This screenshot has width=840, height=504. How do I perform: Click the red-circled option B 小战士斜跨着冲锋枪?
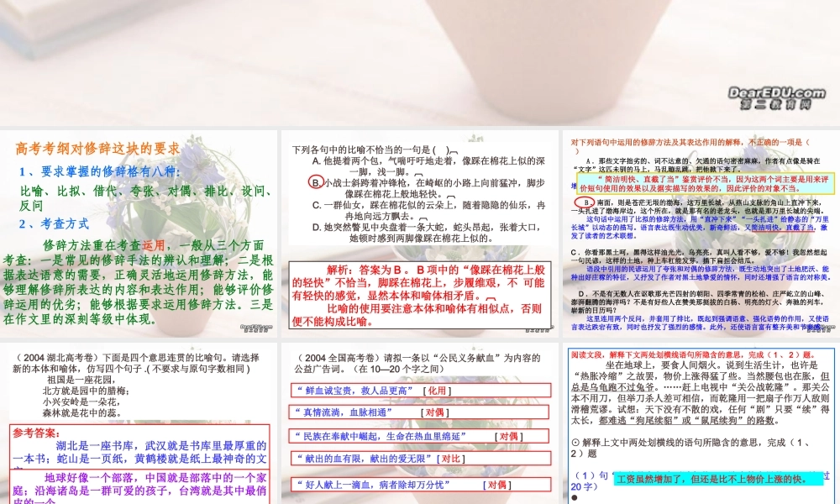pos(427,188)
